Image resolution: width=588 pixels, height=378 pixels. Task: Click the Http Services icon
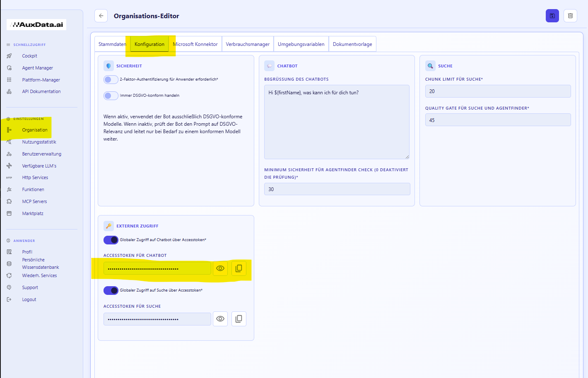9,177
